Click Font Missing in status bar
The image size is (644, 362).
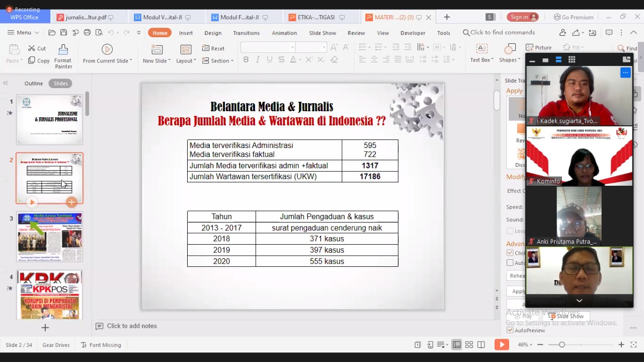point(101,345)
